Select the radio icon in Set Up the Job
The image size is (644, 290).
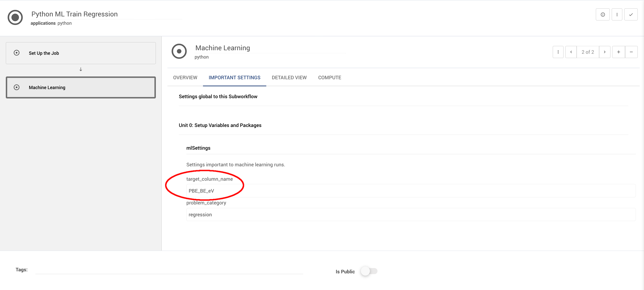tap(17, 53)
